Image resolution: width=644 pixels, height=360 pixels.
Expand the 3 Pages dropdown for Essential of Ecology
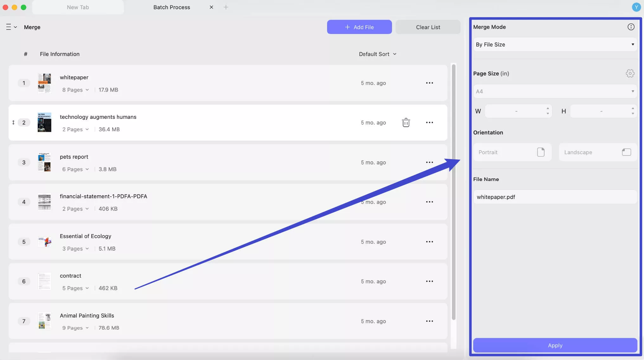[75, 249]
